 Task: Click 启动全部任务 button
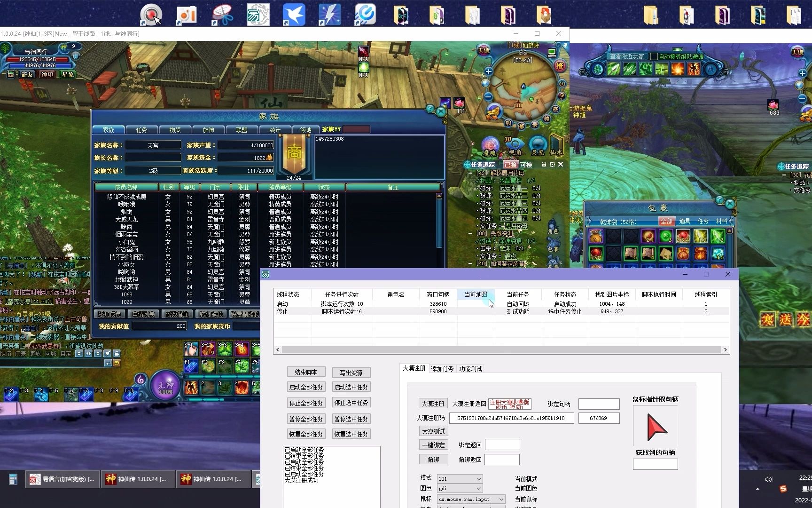pyautogui.click(x=306, y=387)
